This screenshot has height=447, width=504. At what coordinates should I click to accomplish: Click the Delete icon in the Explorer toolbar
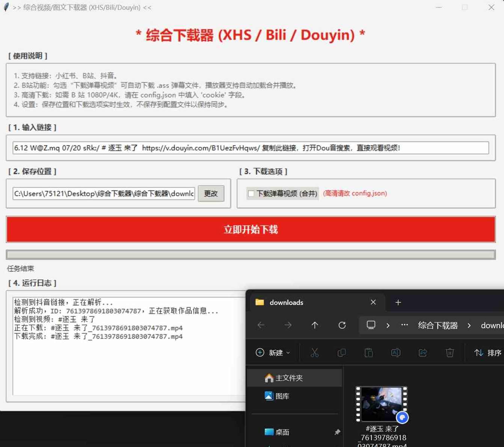point(450,353)
